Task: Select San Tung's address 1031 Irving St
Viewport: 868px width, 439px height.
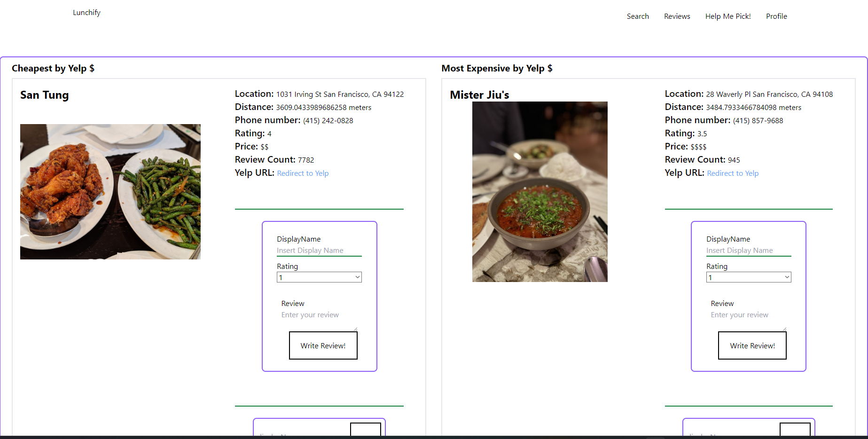Action: [x=340, y=94]
